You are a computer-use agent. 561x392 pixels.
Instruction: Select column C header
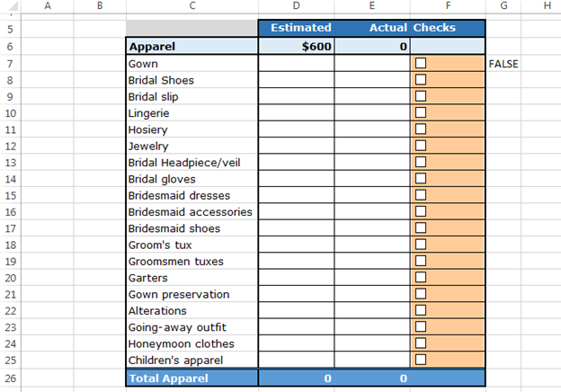192,5
